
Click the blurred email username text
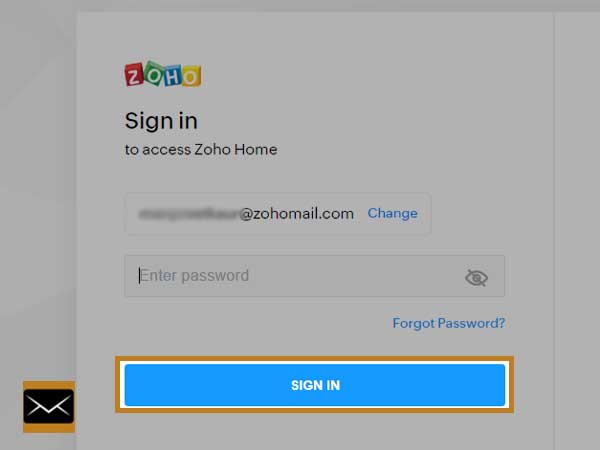(x=189, y=214)
